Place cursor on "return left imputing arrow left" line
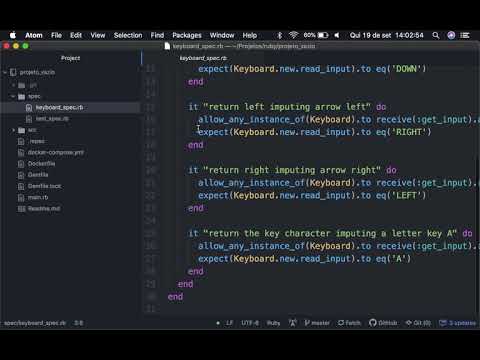 [287, 107]
